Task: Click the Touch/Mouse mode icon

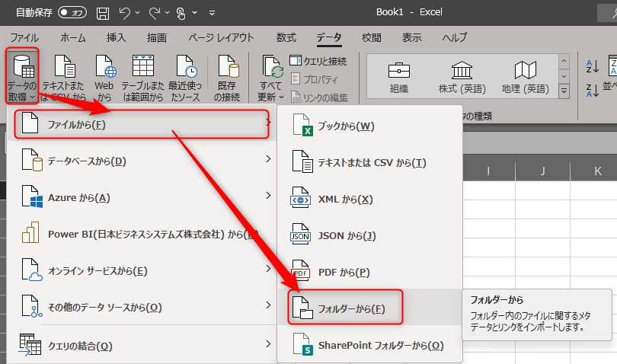Action: click(x=181, y=13)
